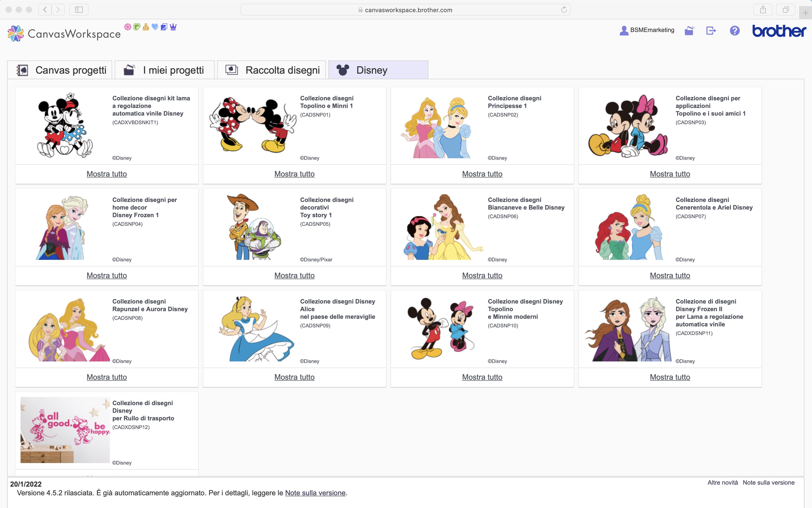
Task: Open Woody and Buzz Toy Story thumbnail
Action: pyautogui.click(x=254, y=227)
